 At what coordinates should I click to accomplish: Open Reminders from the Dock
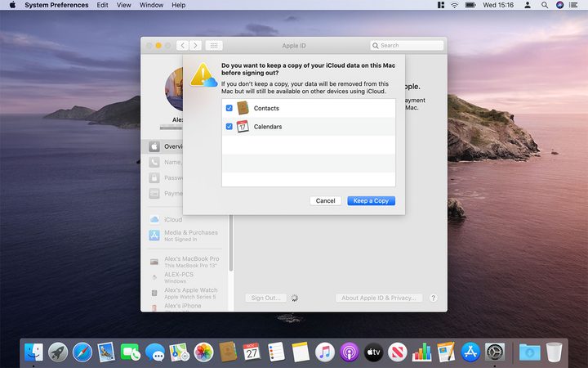(276, 352)
